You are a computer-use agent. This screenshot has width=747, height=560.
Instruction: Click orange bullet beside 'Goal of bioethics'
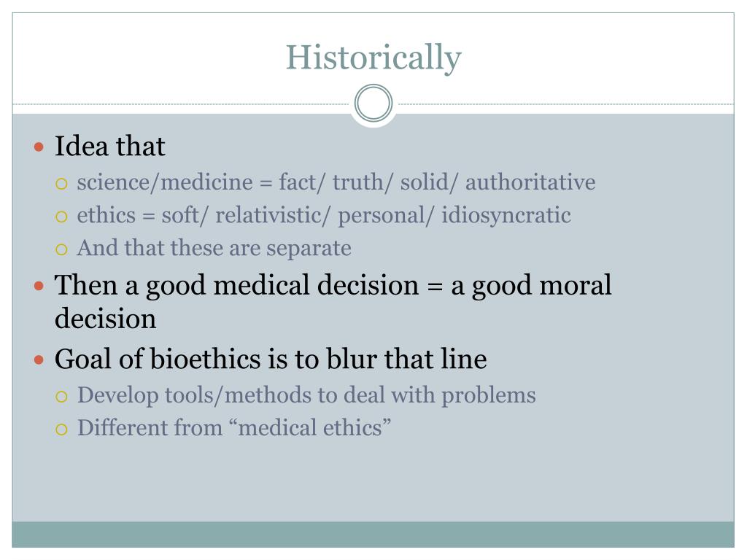point(39,359)
